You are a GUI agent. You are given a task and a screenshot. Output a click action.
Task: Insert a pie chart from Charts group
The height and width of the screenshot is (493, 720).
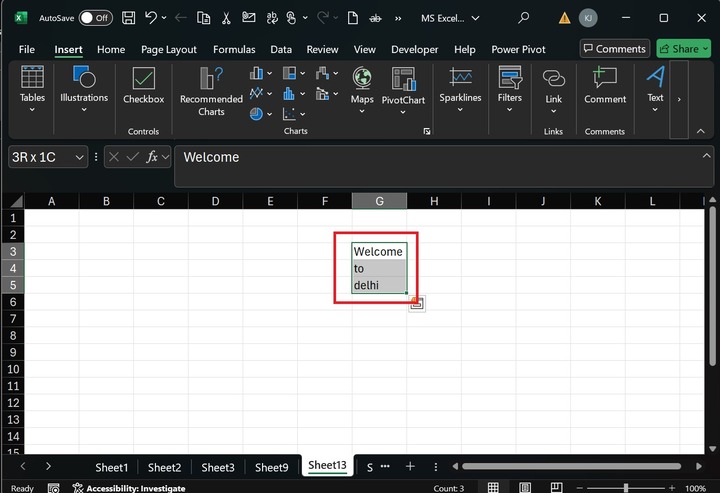tap(257, 114)
